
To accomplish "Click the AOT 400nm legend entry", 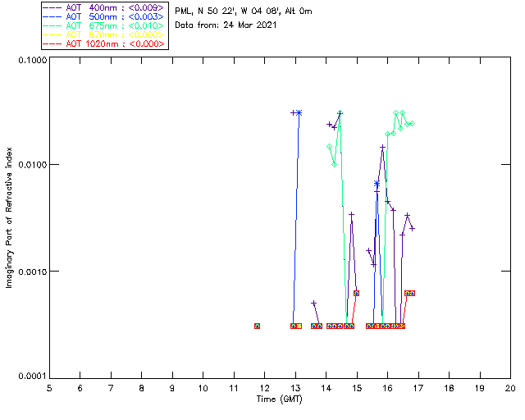I will pyautogui.click(x=104, y=7).
